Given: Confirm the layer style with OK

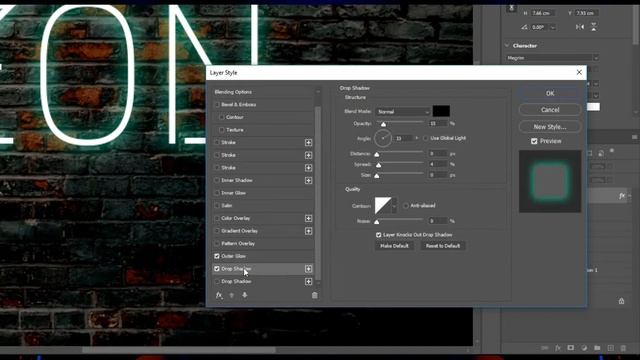Looking at the screenshot, I should click(x=550, y=93).
